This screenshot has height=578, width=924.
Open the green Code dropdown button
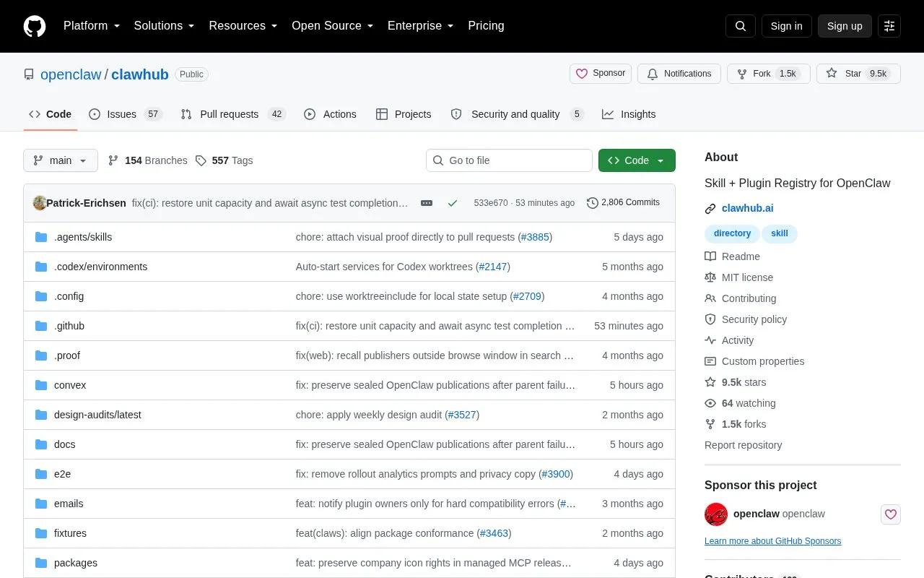click(637, 160)
